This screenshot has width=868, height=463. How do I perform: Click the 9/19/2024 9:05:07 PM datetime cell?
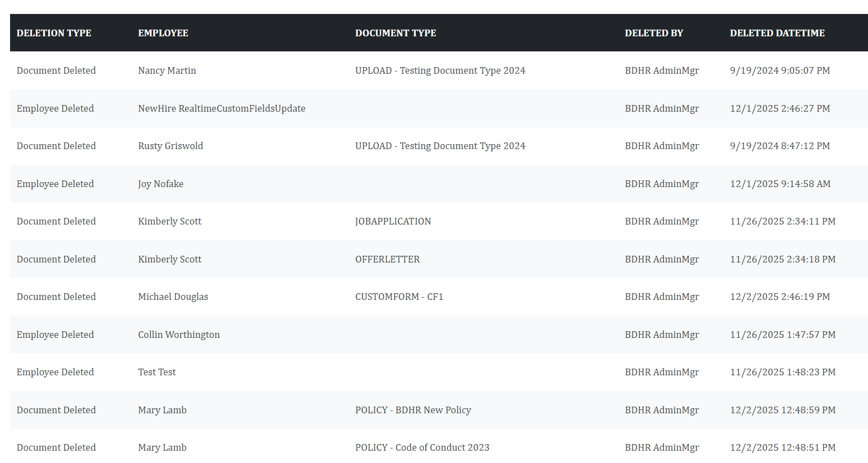pos(780,70)
